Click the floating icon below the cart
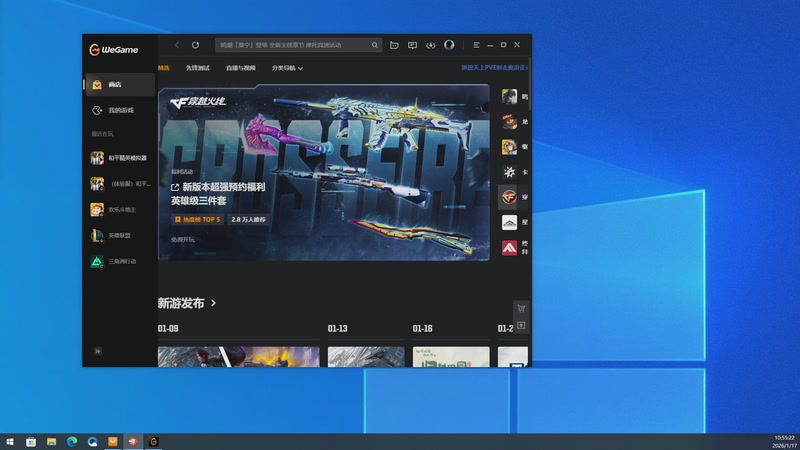This screenshot has width=800, height=450. coord(521,326)
